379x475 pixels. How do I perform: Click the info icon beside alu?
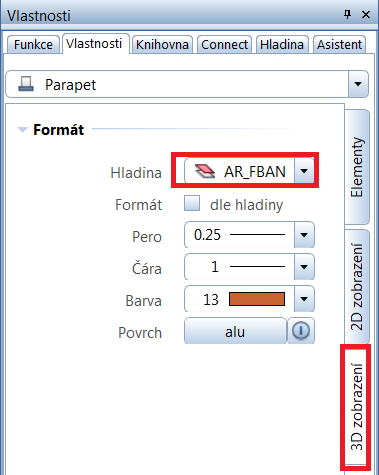[x=301, y=331]
